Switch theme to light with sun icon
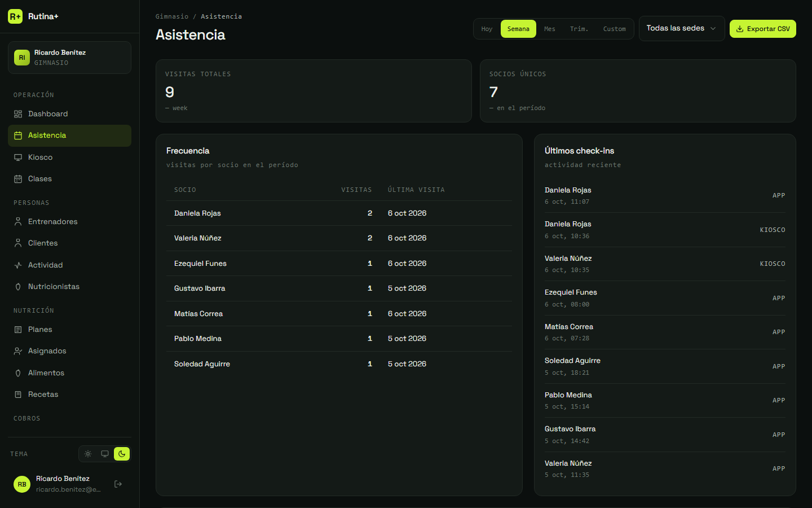Viewport: 812px width, 508px height. point(88,454)
